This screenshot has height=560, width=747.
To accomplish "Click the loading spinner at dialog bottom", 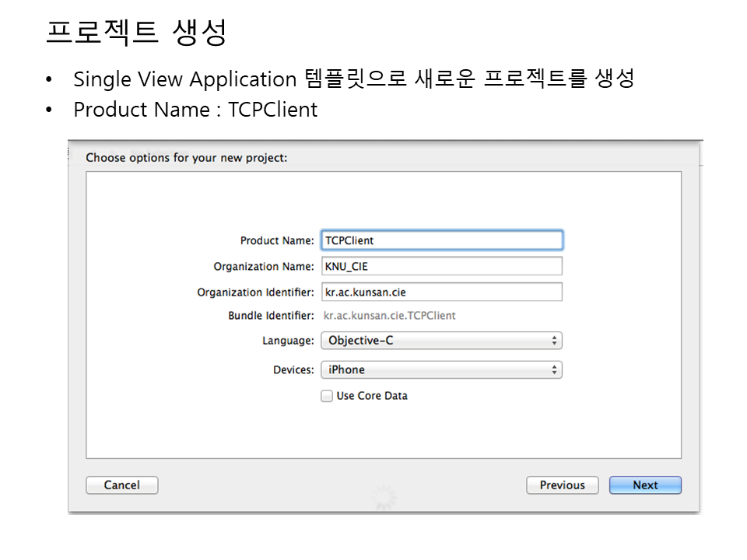I will coord(385,496).
